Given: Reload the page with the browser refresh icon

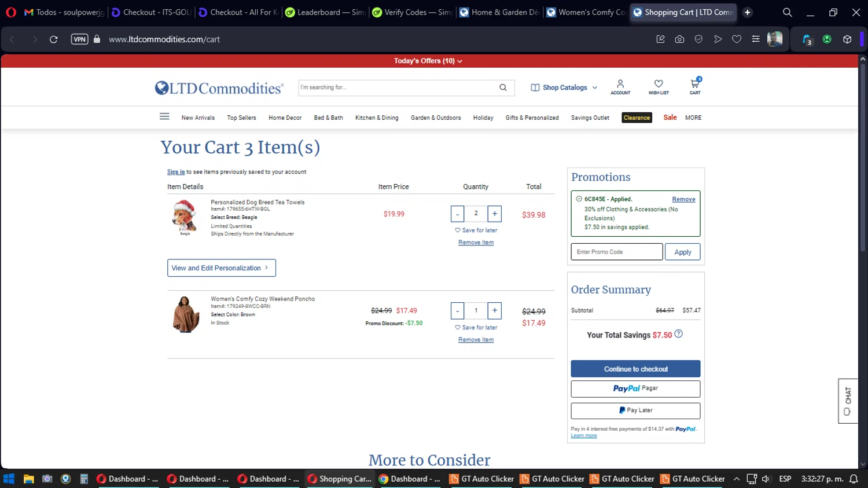Looking at the screenshot, I should pos(54,39).
